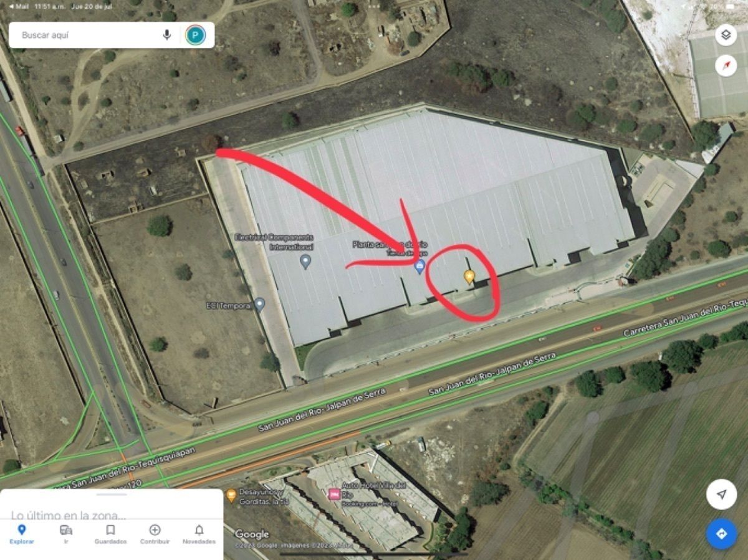This screenshot has width=748, height=560.
Task: Switch to the Explorar tab
Action: (22, 534)
